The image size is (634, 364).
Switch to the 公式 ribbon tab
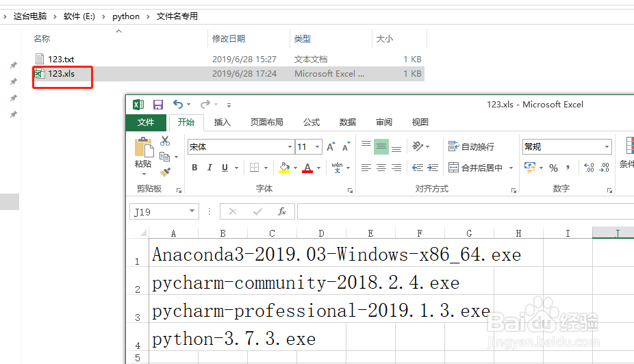[x=312, y=122]
